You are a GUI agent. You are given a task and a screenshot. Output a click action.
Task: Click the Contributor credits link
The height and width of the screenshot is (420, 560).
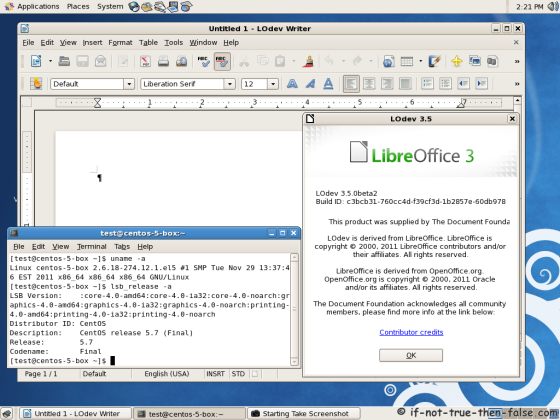click(411, 332)
